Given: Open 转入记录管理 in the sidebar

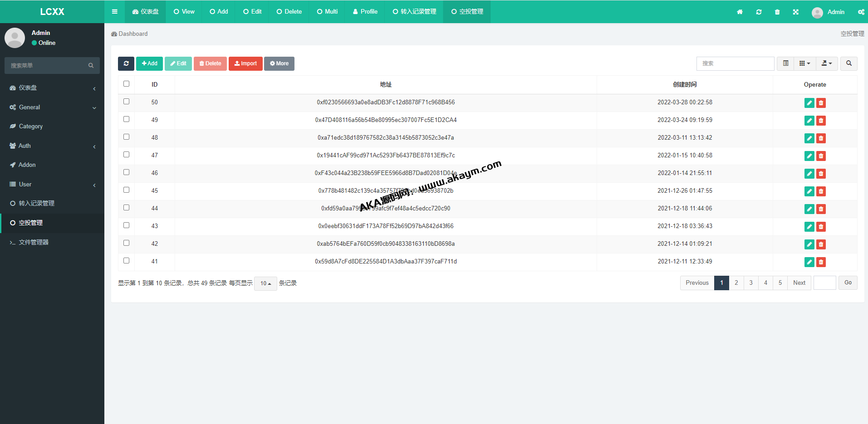Looking at the screenshot, I should pyautogui.click(x=36, y=204).
